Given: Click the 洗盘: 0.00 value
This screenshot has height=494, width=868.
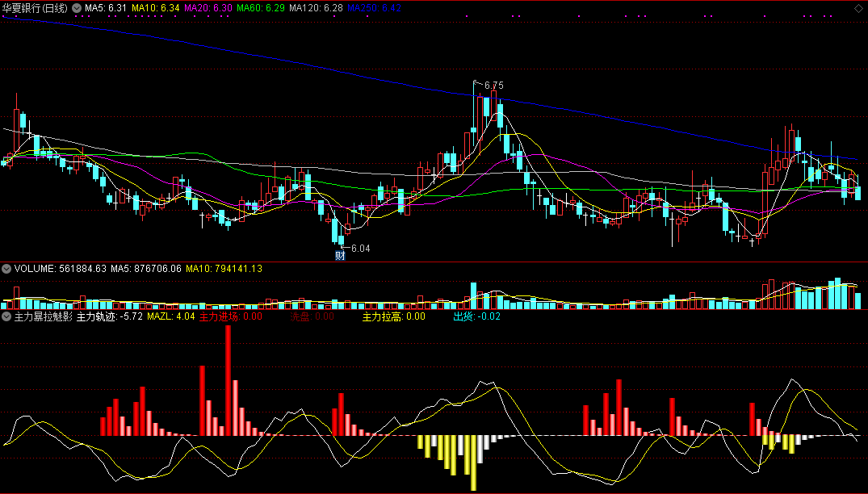Looking at the screenshot, I should [312, 316].
